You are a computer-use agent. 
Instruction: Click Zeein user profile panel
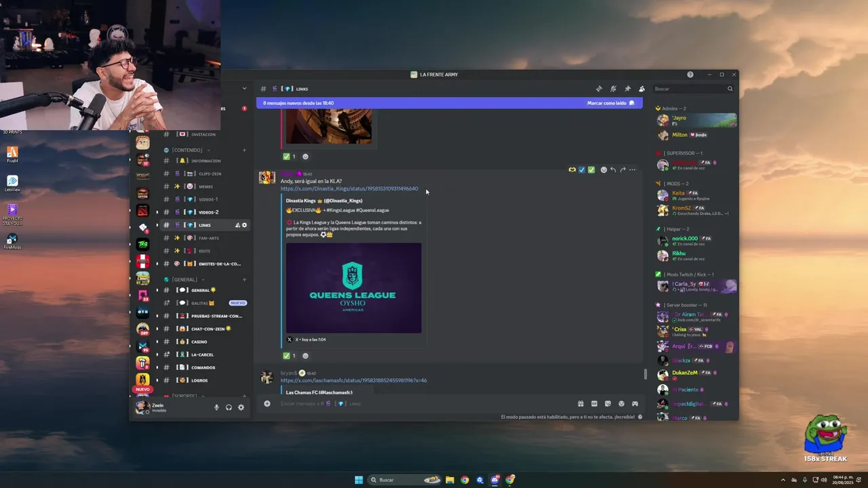coord(170,407)
